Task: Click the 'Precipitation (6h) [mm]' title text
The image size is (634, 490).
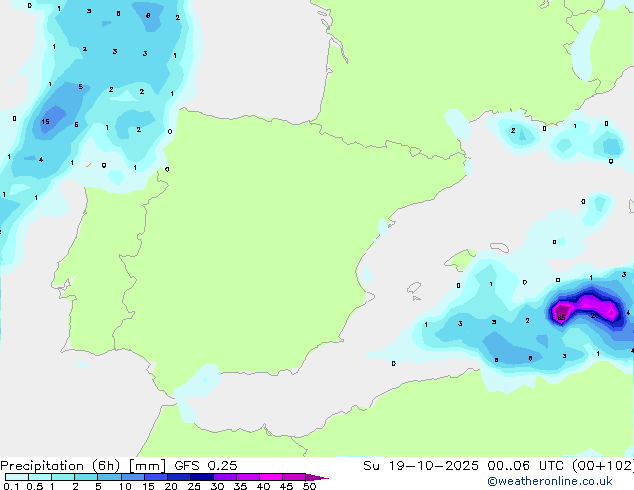Action: (x=83, y=466)
